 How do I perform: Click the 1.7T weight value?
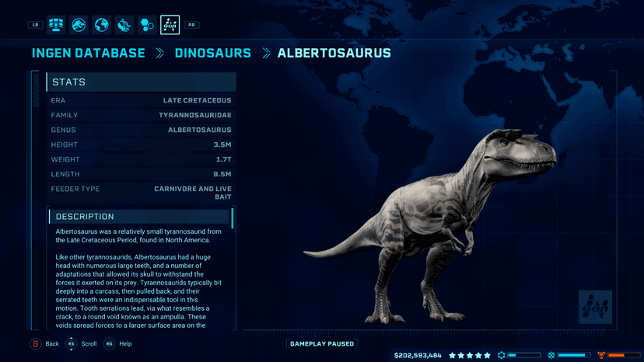coord(224,160)
